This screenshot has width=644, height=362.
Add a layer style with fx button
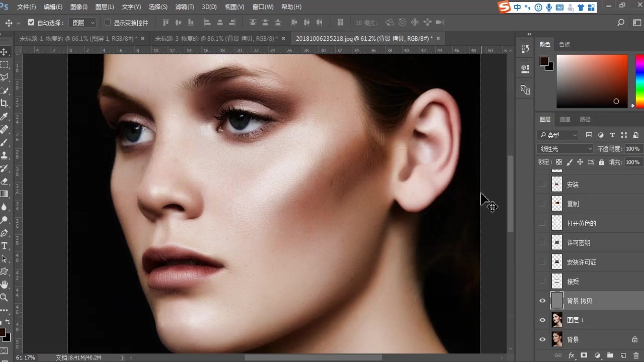pyautogui.click(x=571, y=355)
